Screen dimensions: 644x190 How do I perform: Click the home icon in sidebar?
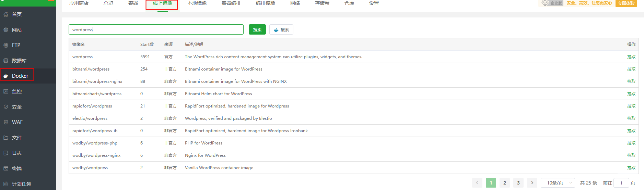(6, 14)
